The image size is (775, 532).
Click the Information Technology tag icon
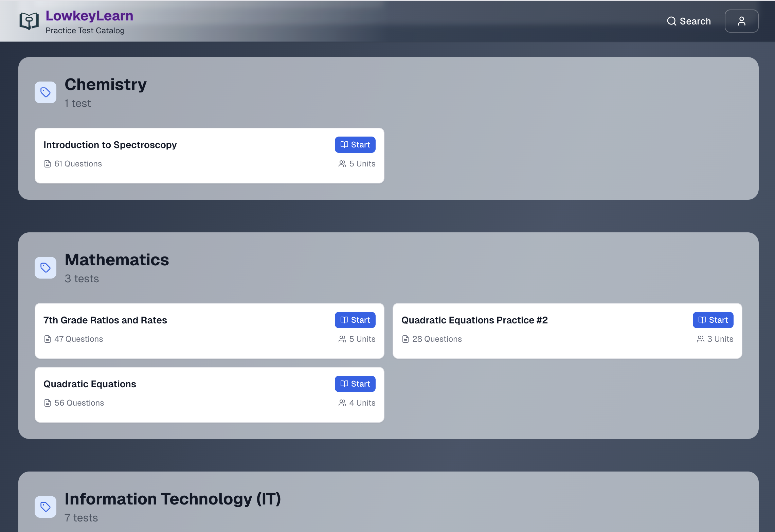coord(45,507)
